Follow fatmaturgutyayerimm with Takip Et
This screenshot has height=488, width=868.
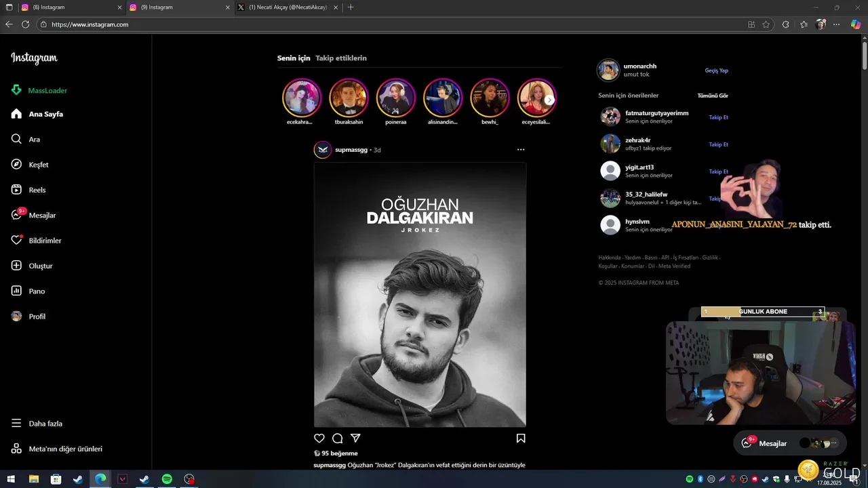718,117
